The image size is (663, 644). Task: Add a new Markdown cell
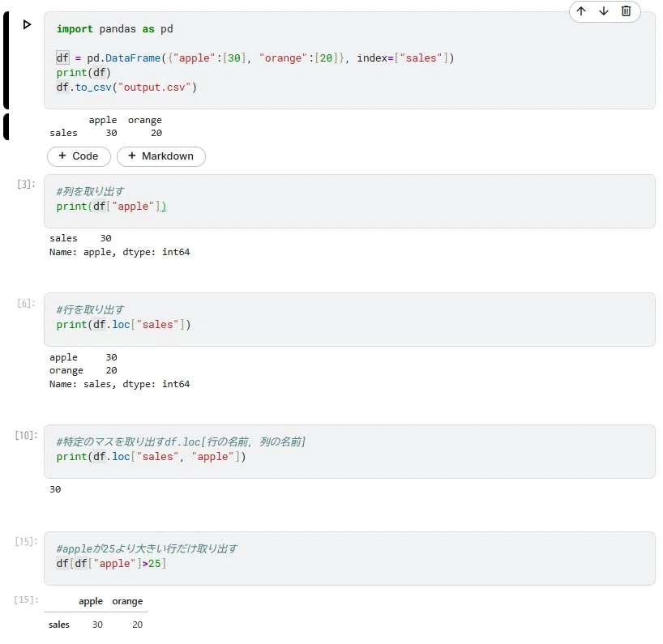click(161, 156)
